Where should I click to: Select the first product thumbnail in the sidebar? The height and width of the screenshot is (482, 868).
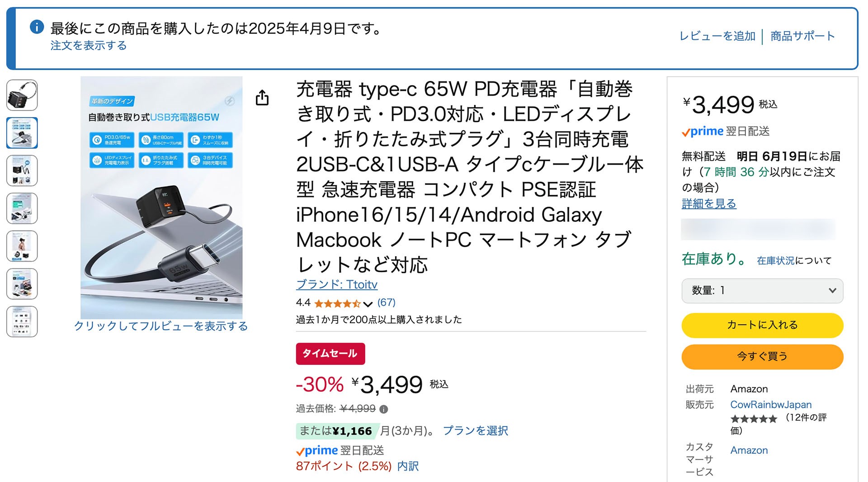pos(22,95)
